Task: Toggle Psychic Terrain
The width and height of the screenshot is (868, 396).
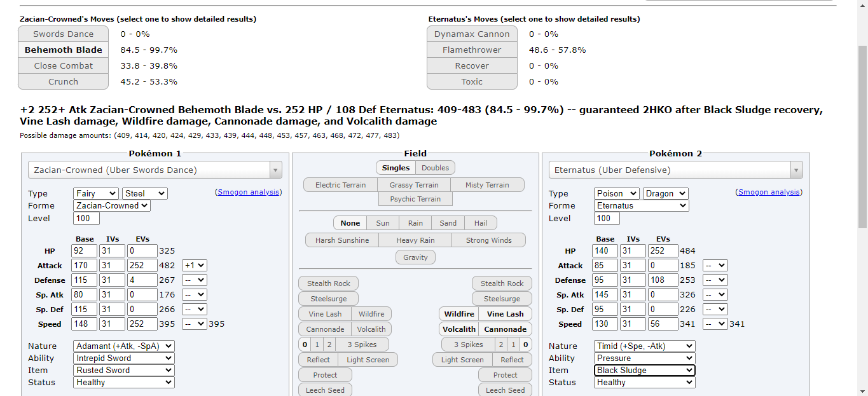Action: click(x=415, y=199)
